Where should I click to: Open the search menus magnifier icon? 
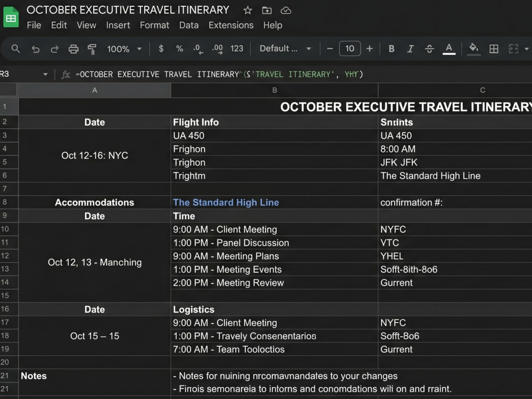pos(15,49)
